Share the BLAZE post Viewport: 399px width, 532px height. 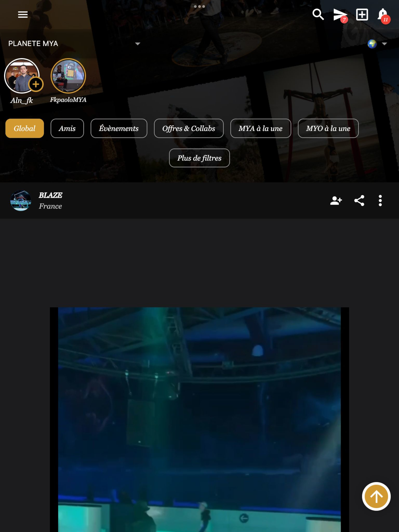[359, 201]
